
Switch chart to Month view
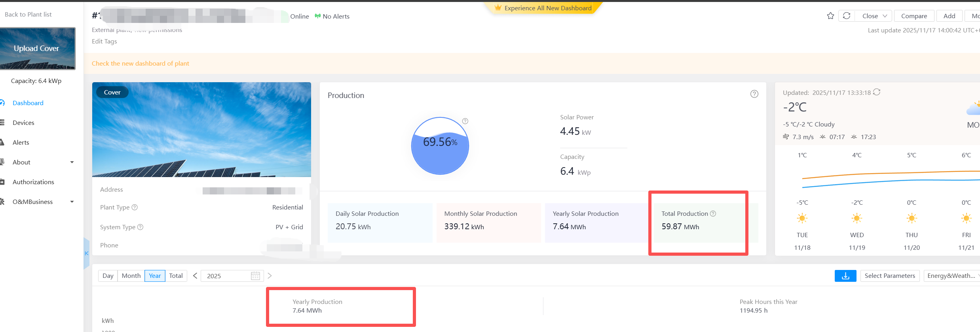tap(131, 276)
